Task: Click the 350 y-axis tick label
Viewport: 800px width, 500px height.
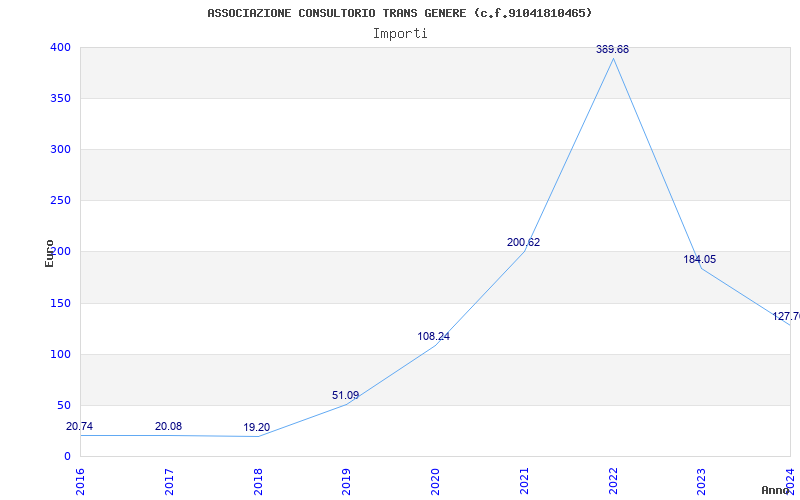Action: [x=60, y=98]
